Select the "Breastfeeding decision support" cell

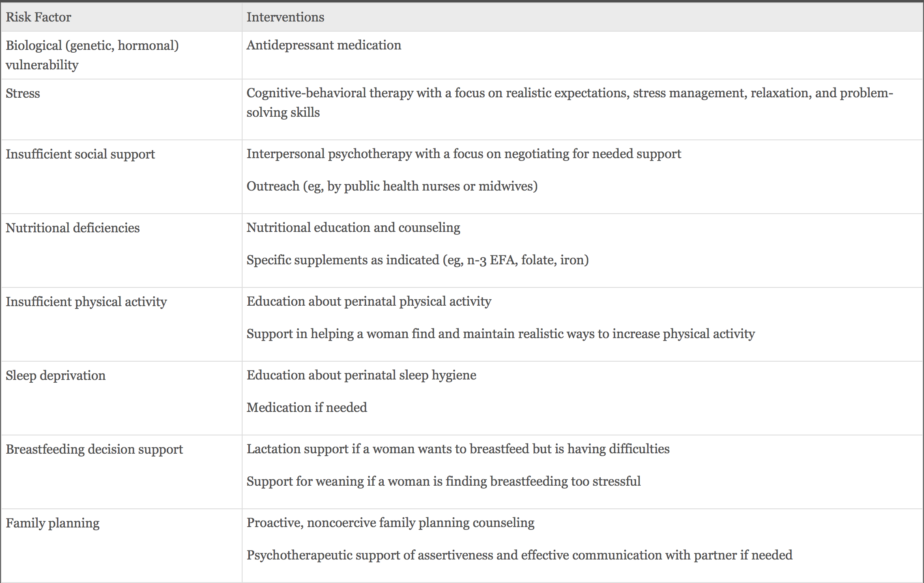(x=94, y=449)
